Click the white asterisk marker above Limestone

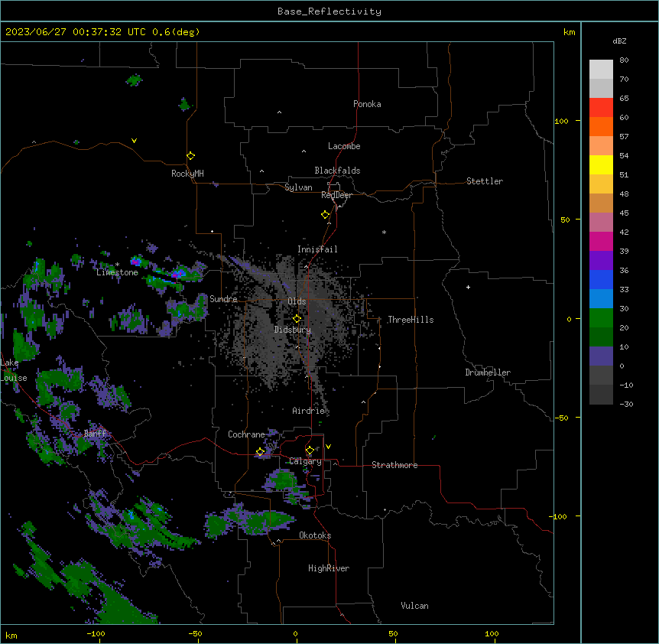(x=117, y=265)
